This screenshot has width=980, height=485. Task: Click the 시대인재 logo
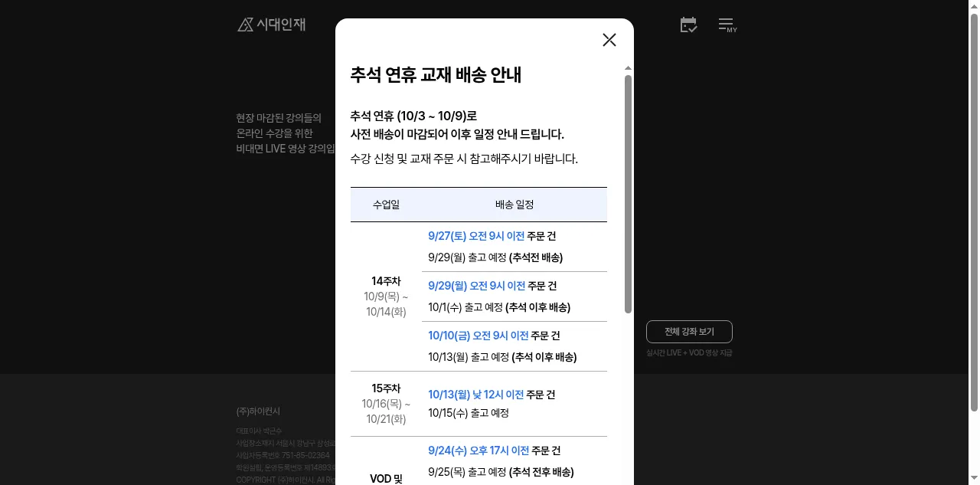[x=272, y=25]
